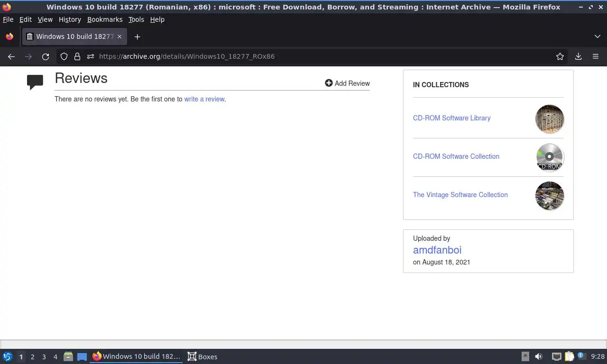Click the CD-ROM Software Library thumbnail
This screenshot has height=364, width=607.
pyautogui.click(x=550, y=119)
